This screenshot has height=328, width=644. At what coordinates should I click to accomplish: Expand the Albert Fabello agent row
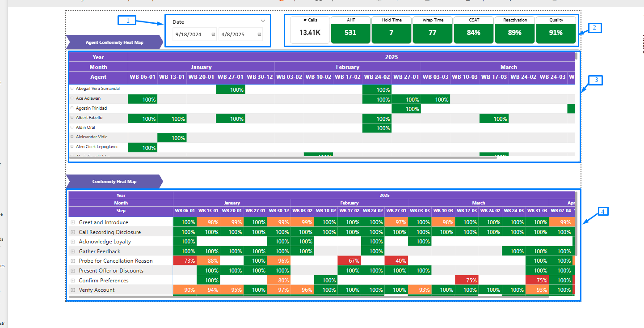pyautogui.click(x=72, y=118)
